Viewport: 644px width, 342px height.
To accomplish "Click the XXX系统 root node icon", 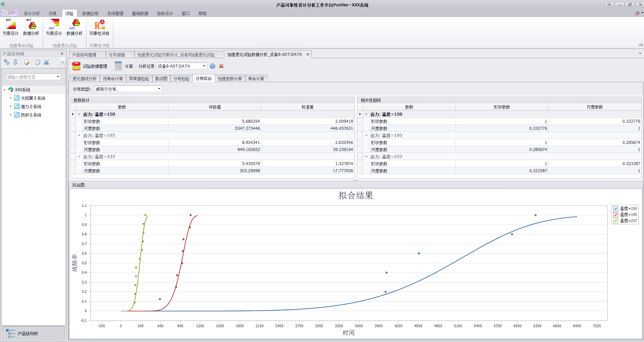I will pyautogui.click(x=11, y=89).
